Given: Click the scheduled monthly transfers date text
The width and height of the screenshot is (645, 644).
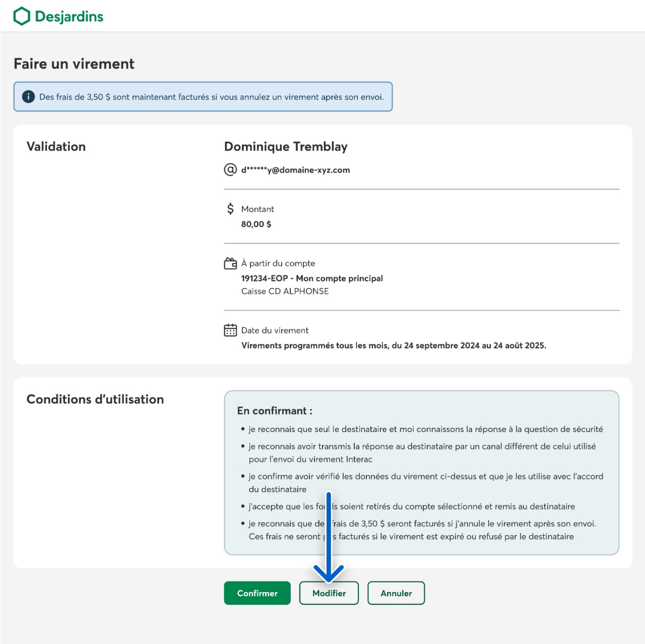Looking at the screenshot, I should (x=394, y=345).
